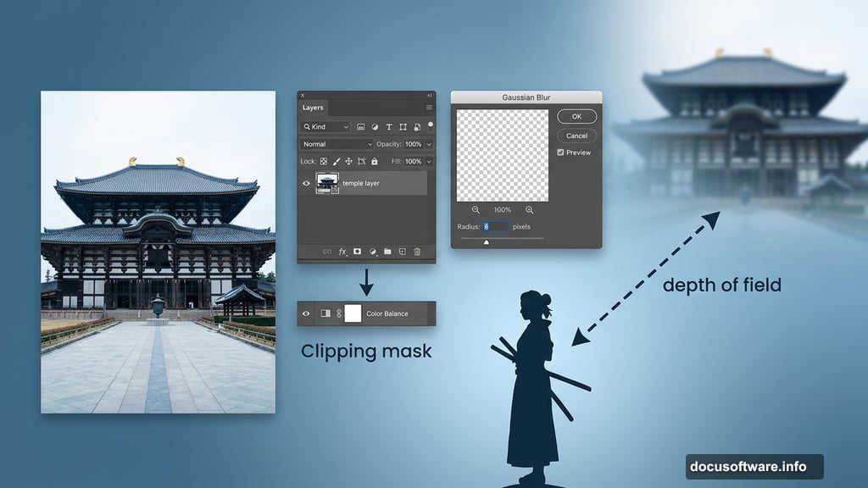Click the new adjustment layer icon
Image resolution: width=868 pixels, height=488 pixels.
pos(371,251)
